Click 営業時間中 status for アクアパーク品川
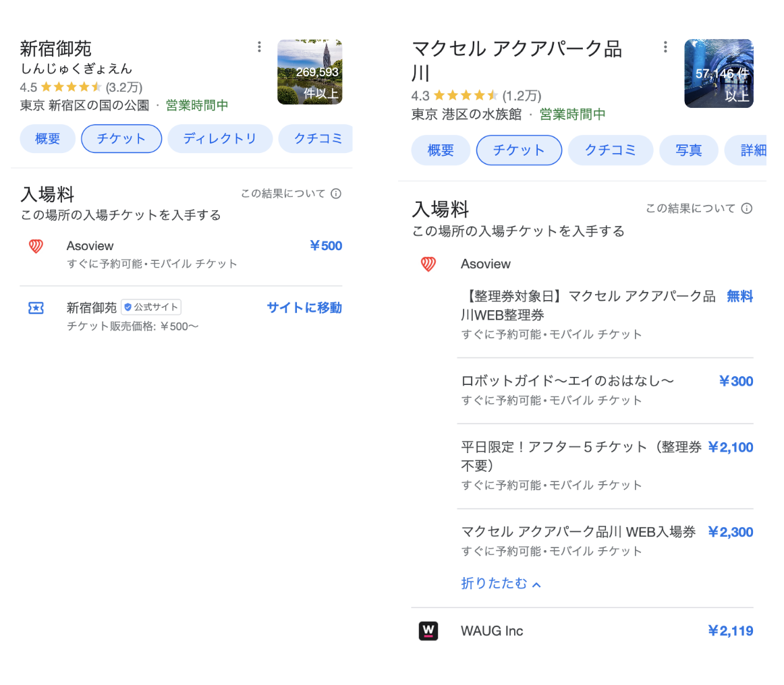Screen dimensions: 784x685 (573, 115)
